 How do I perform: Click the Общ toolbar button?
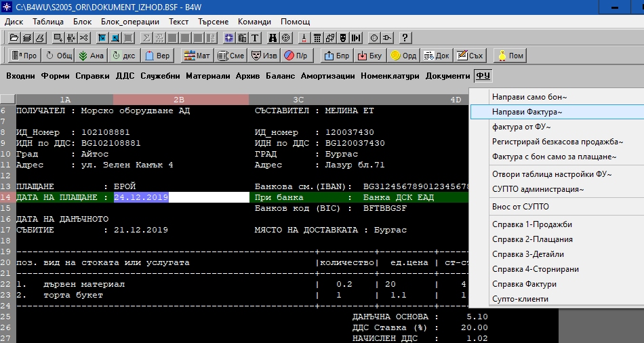[58, 56]
